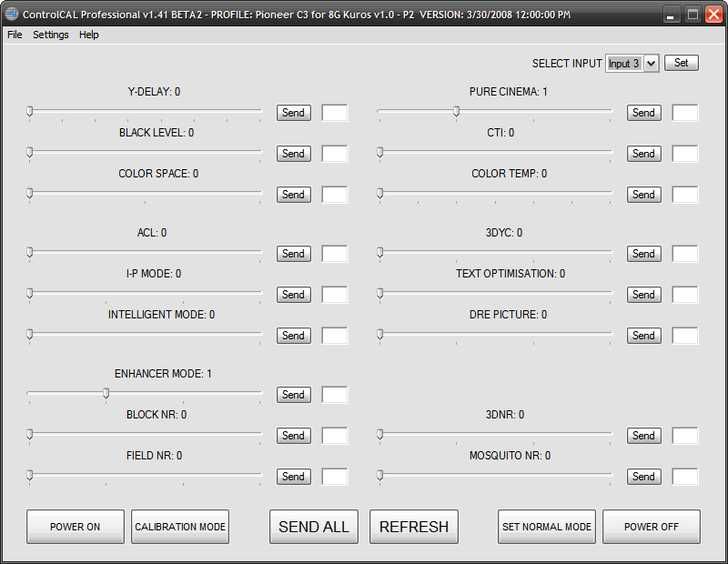Click the TEXT OPTIMISATION slider thumb
The height and width of the screenshot is (564, 728).
click(380, 294)
